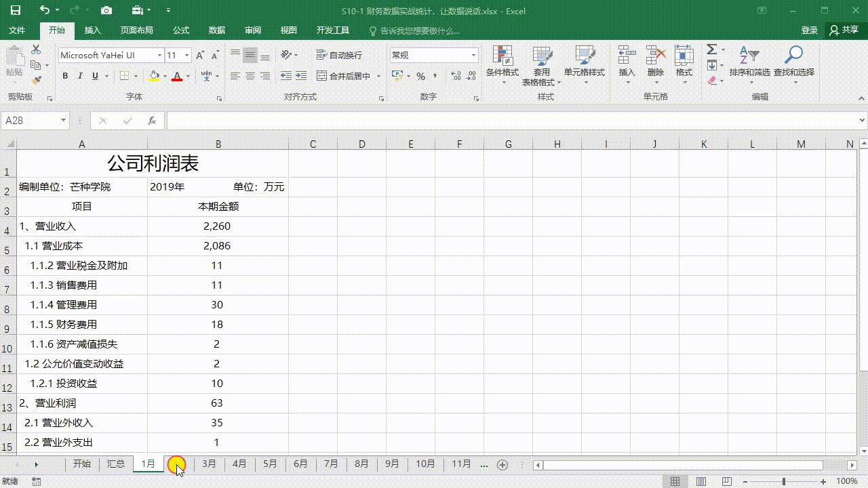Click the Format Painter brush icon
Screen dimensions: 868x488
coord(37,80)
